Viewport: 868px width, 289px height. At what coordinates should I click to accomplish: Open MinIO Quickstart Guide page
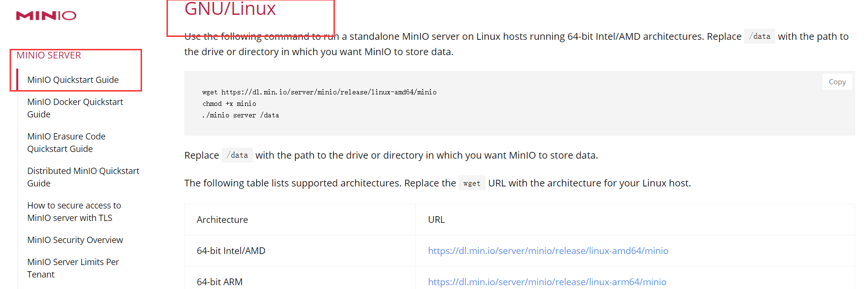tap(73, 80)
